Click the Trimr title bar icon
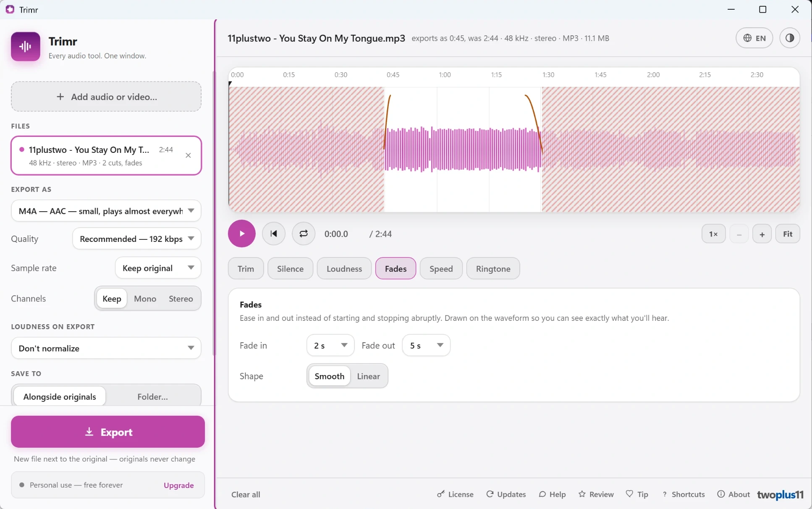The image size is (812, 509). click(10, 9)
